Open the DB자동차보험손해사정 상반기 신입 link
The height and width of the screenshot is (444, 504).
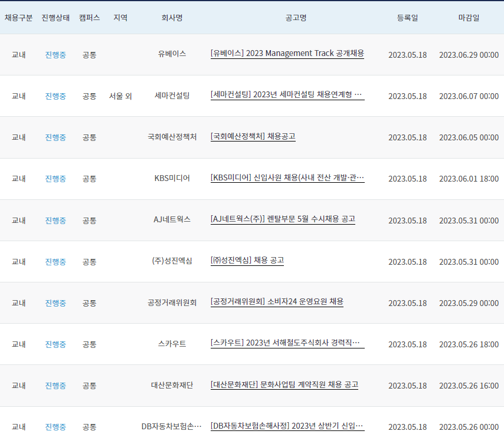(287, 426)
